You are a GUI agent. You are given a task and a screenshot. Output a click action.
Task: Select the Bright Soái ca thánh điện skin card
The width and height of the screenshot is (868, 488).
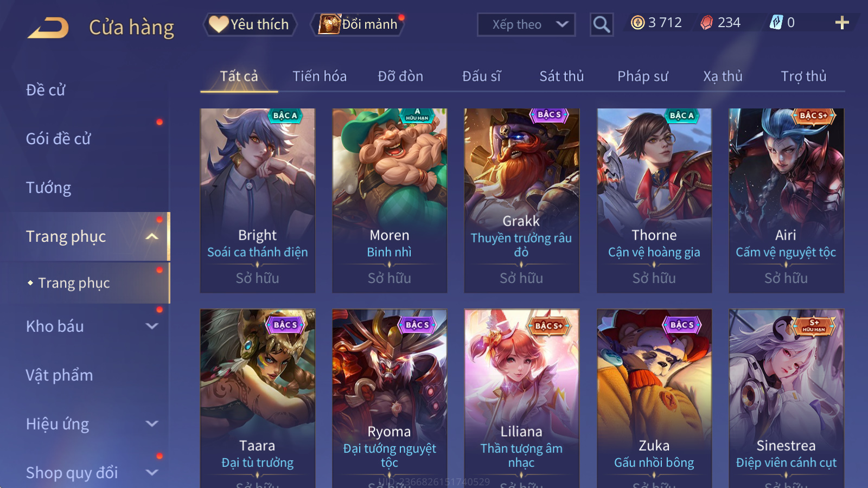point(258,201)
